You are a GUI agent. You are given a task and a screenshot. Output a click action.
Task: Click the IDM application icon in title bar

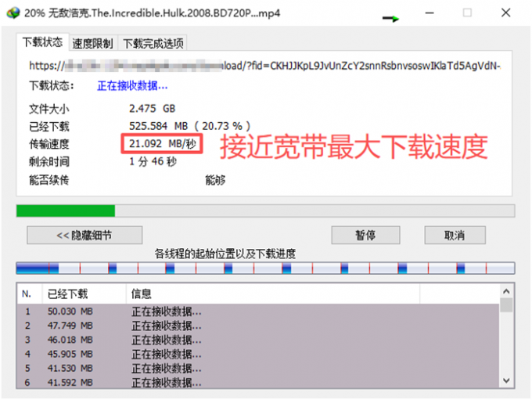(x=13, y=13)
